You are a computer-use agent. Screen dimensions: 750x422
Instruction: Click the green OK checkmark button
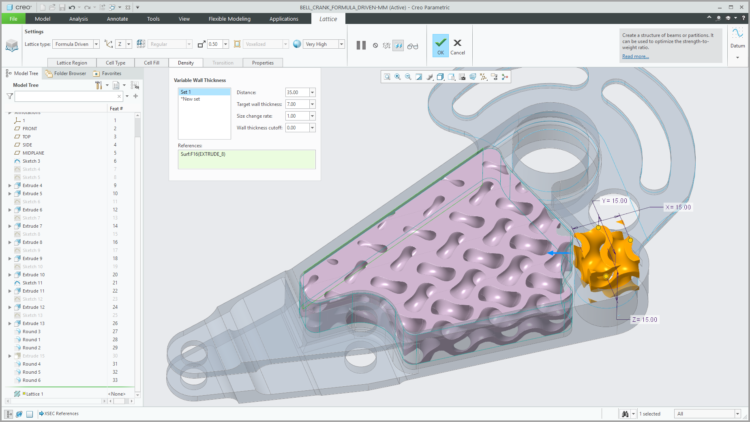[x=440, y=44]
